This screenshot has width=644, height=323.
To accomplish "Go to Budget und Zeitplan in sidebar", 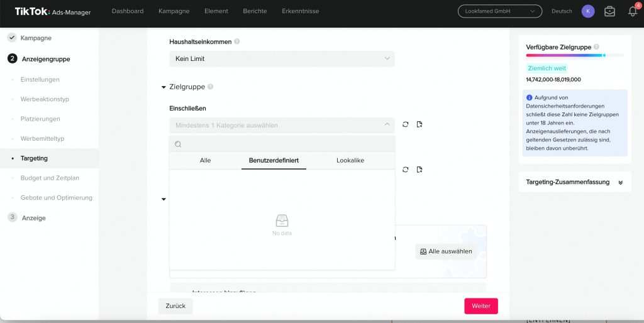I will click(x=49, y=178).
